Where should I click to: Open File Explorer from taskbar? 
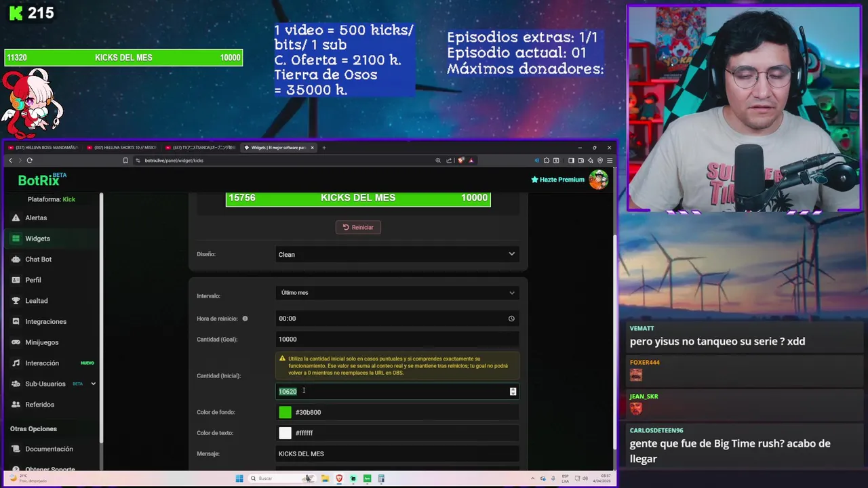click(x=325, y=479)
